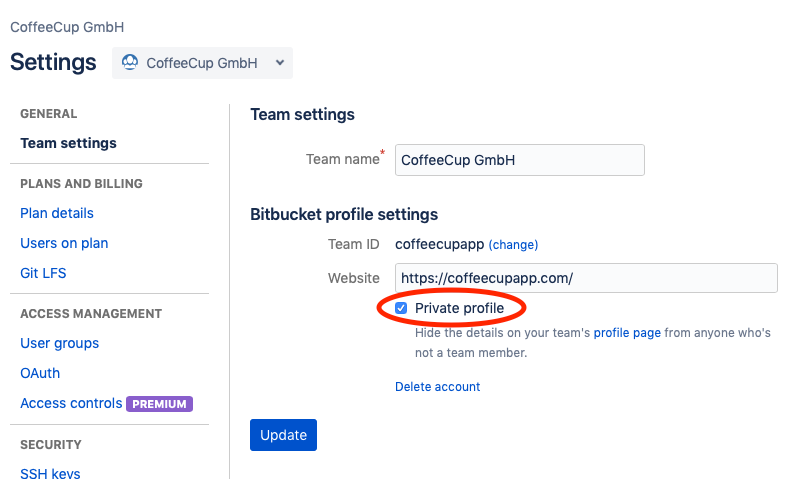Click the CoffeeCup GmbH breadcrumb at top
792x479 pixels.
[x=67, y=27]
